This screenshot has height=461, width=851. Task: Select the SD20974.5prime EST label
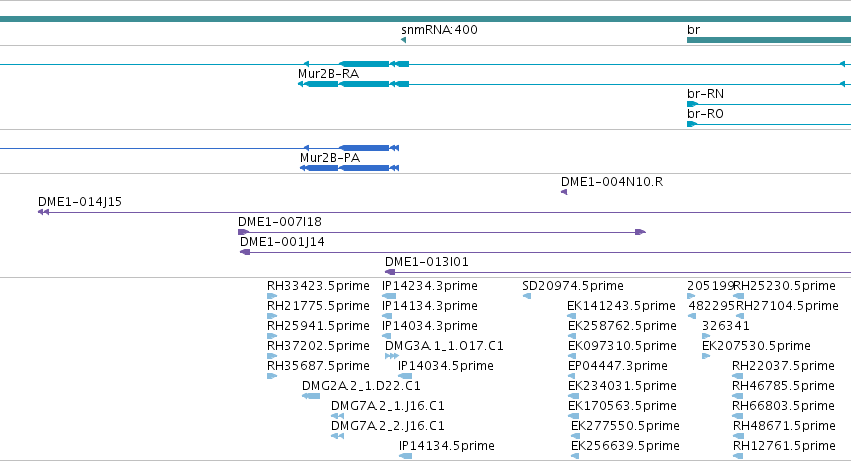click(x=573, y=286)
